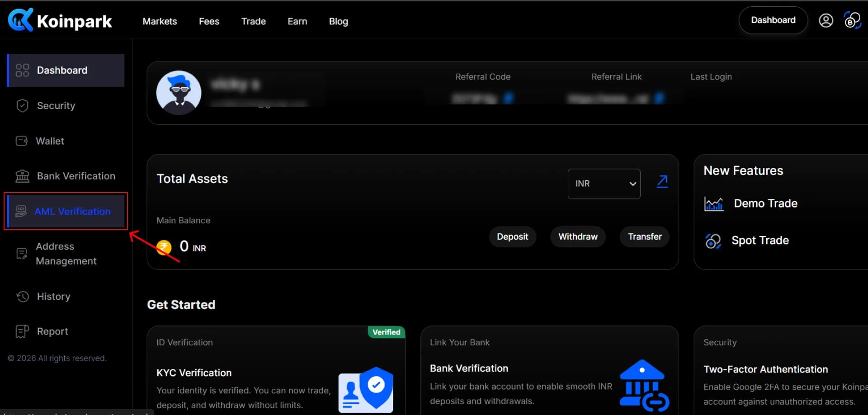Screen dimensions: 868x415
Task: Click the ID Verification label
Action: click(184, 343)
